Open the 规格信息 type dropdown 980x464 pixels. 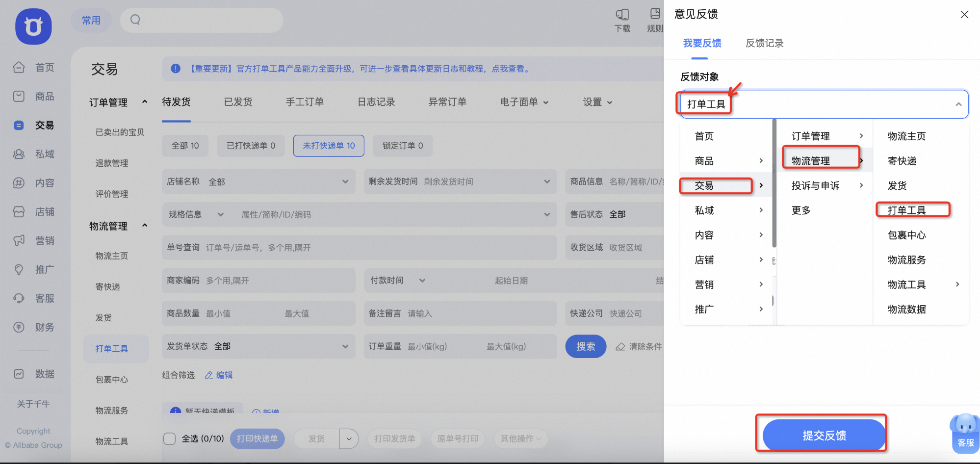click(x=197, y=214)
